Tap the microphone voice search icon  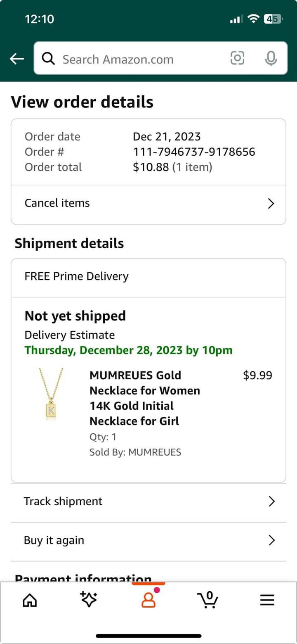point(271,58)
